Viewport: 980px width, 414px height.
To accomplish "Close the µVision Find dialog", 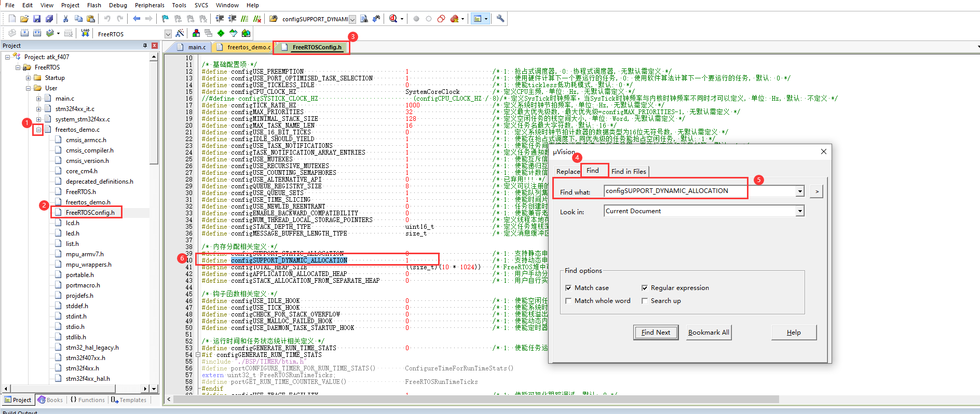I will [823, 151].
